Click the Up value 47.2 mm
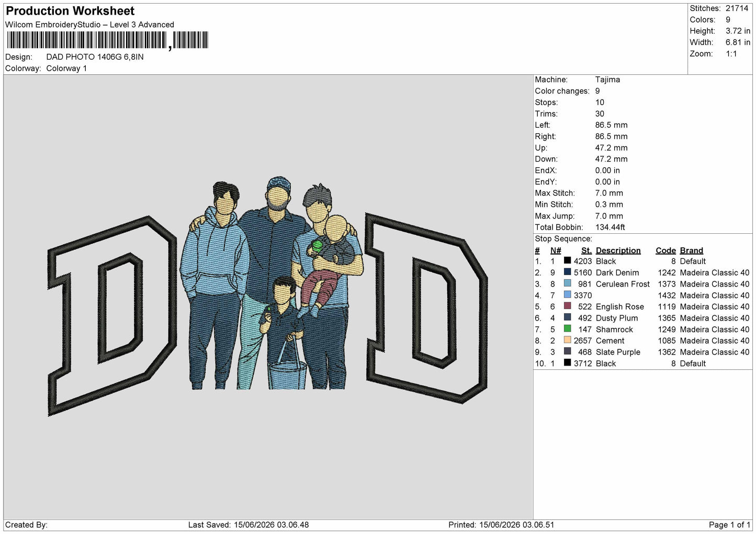 [611, 148]
